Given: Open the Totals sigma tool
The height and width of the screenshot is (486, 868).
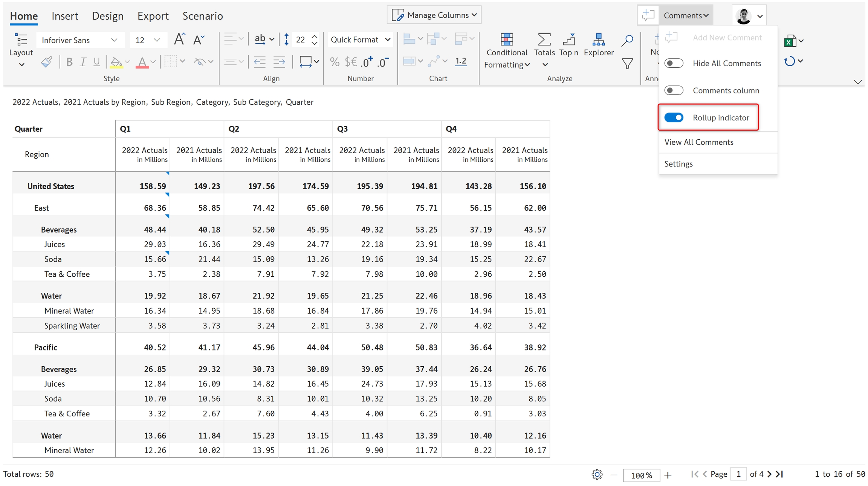Looking at the screenshot, I should 544,40.
